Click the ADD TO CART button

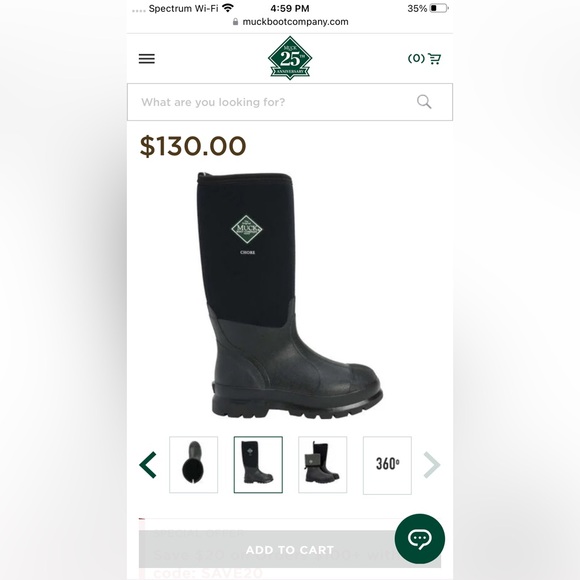(x=290, y=550)
